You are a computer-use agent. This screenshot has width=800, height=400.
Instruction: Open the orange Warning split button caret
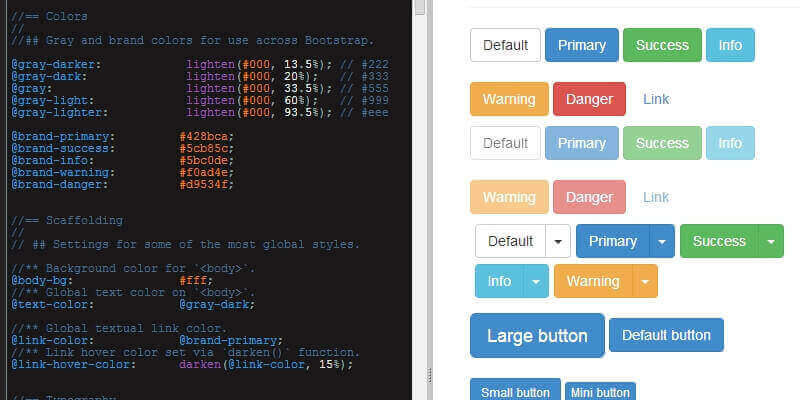coord(646,282)
